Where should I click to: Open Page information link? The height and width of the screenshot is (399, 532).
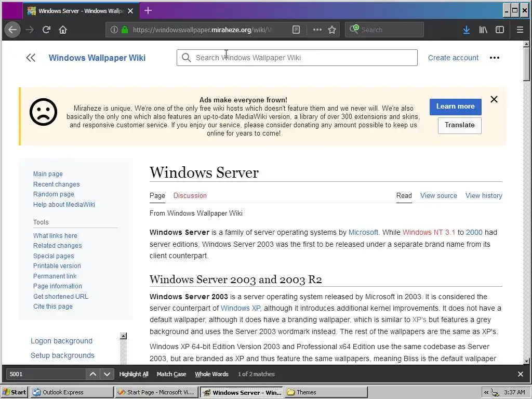pyautogui.click(x=57, y=286)
